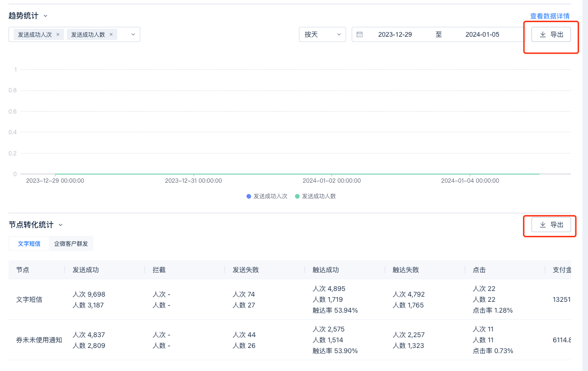
Task: Open the 查看数据详情 link
Action: click(549, 16)
